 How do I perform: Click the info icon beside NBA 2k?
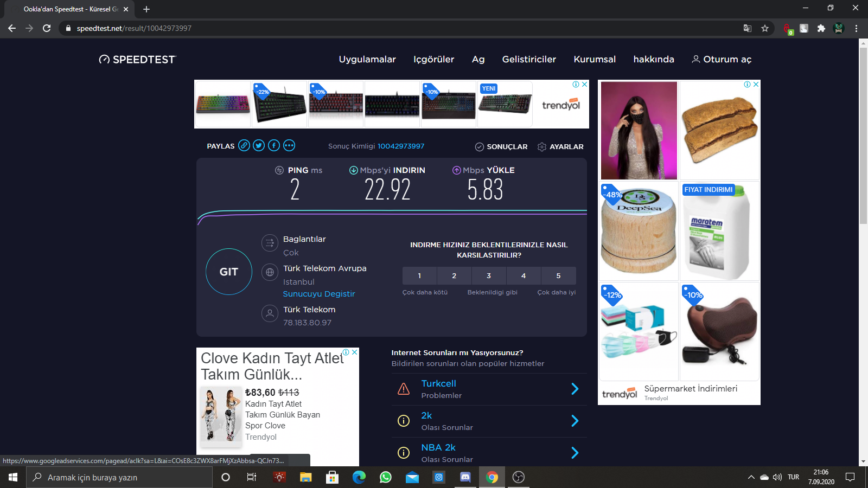click(x=404, y=453)
